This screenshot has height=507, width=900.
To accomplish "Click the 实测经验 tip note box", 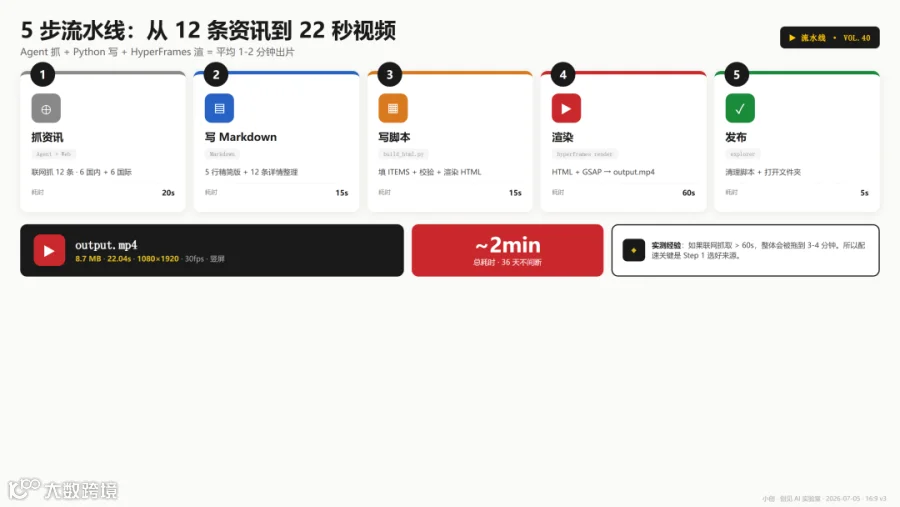I will 745,250.
